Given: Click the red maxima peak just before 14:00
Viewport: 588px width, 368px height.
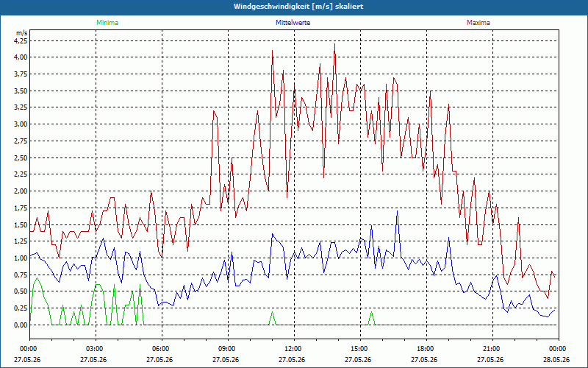Looking at the screenshot, I should pyautogui.click(x=334, y=44).
